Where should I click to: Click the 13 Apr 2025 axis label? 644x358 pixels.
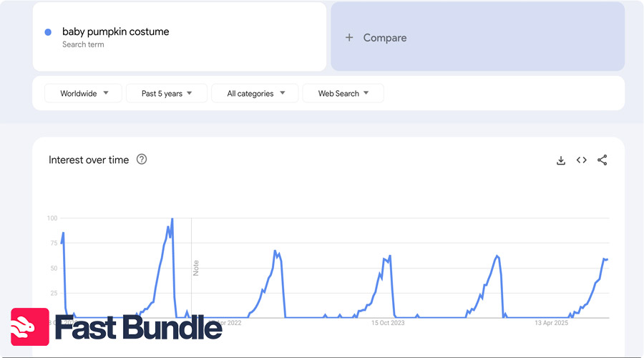click(x=551, y=323)
